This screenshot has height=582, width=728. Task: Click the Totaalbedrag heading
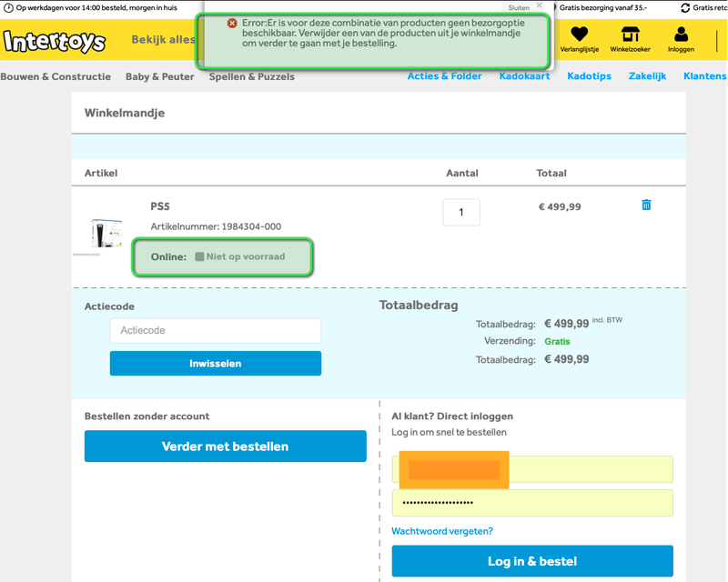click(419, 305)
